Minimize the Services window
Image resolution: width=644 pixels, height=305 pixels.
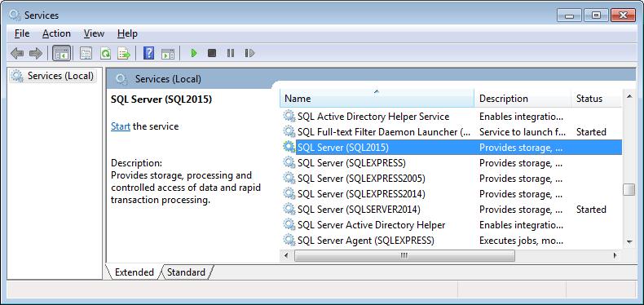pyautogui.click(x=568, y=15)
